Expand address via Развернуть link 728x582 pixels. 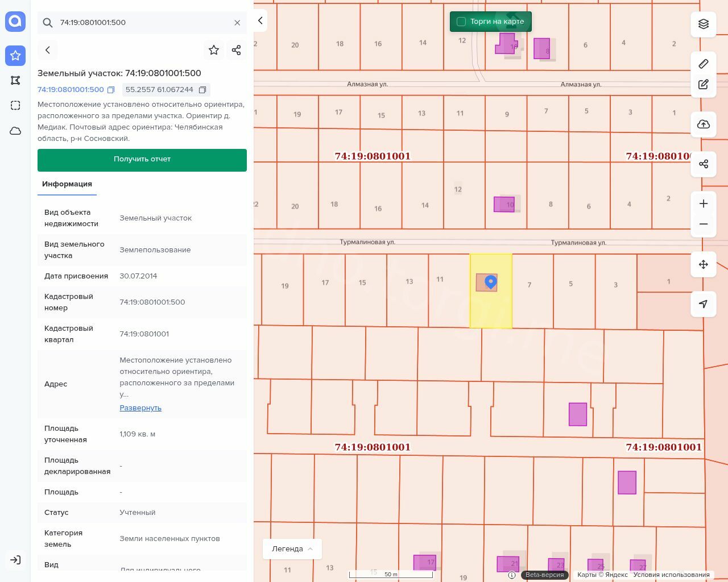[140, 408]
